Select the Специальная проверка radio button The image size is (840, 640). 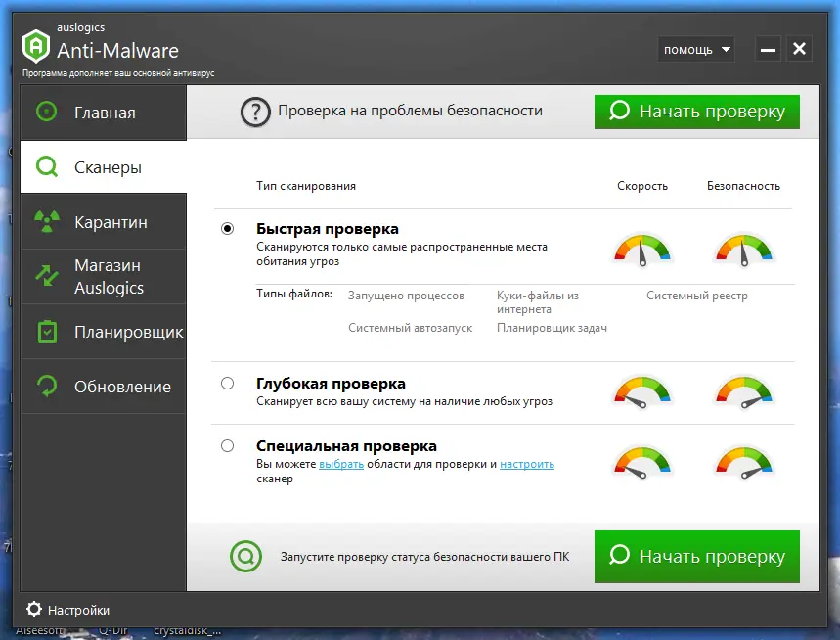[x=227, y=445]
